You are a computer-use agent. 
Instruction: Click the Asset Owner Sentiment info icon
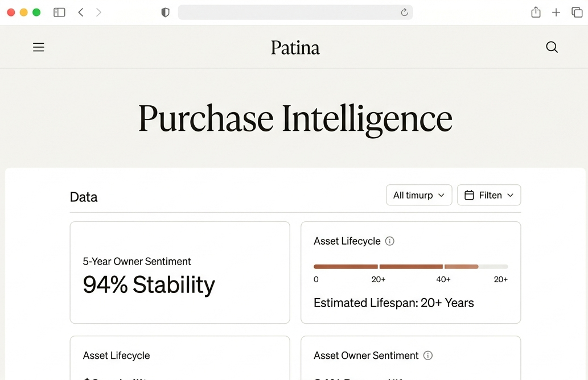pos(428,356)
